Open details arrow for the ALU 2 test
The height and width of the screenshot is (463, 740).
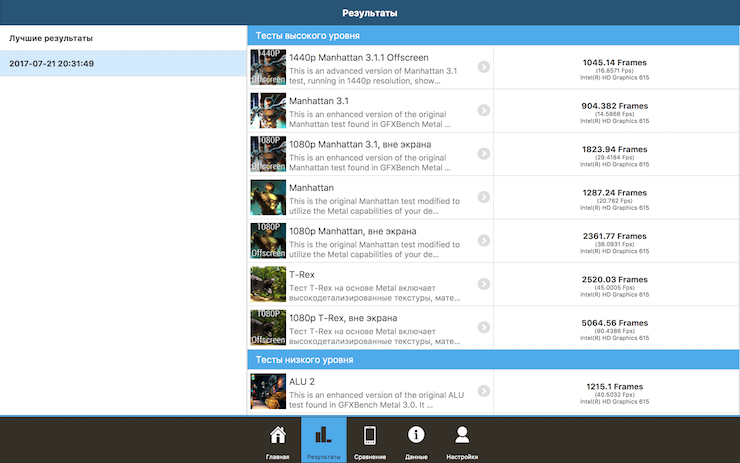483,391
